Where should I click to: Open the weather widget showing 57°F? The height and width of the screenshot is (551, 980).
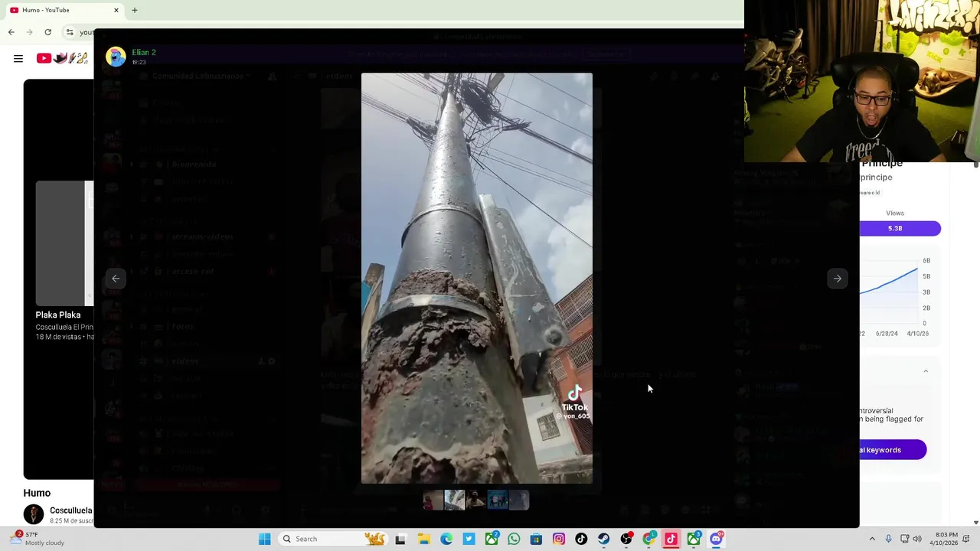point(37,539)
